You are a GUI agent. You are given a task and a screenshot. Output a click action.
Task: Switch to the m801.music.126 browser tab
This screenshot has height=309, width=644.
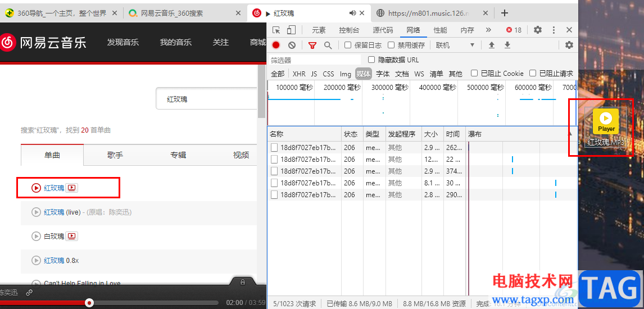433,13
